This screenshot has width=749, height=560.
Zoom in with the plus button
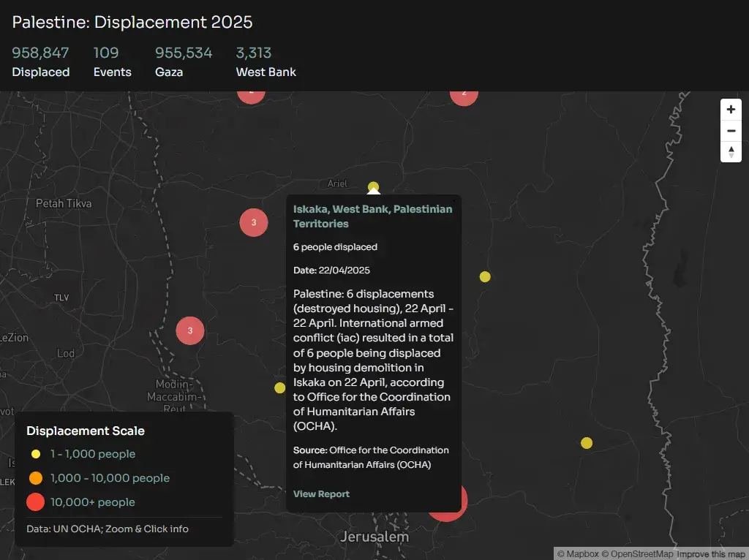pos(731,110)
